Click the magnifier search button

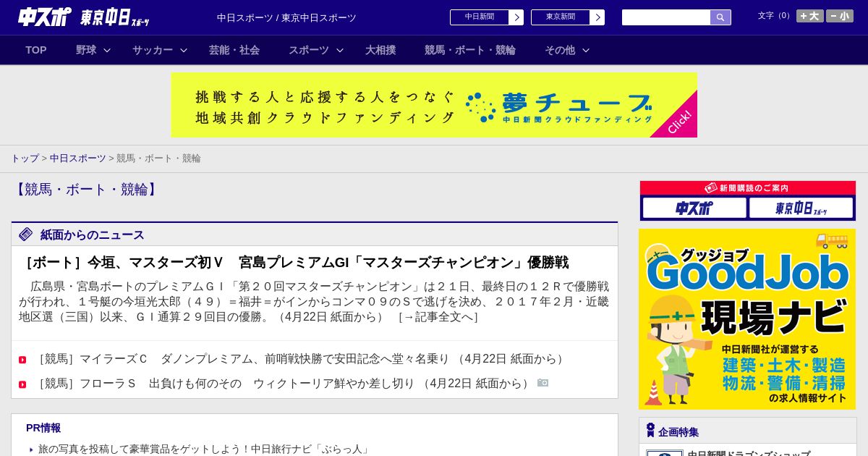pyautogui.click(x=720, y=17)
